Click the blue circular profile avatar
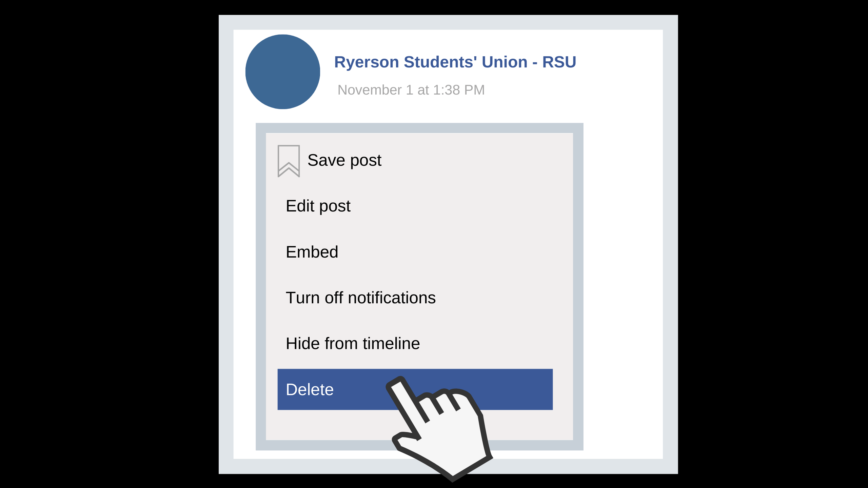Image resolution: width=868 pixels, height=488 pixels. [x=282, y=72]
